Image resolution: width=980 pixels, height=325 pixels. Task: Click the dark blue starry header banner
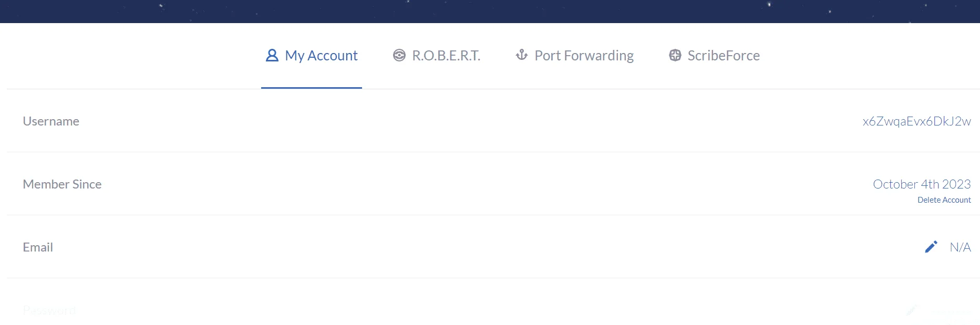tap(490, 12)
